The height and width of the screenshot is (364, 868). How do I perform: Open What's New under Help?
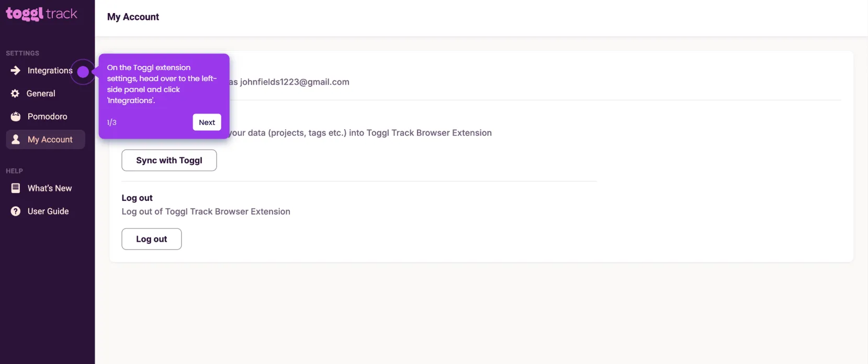pyautogui.click(x=50, y=188)
